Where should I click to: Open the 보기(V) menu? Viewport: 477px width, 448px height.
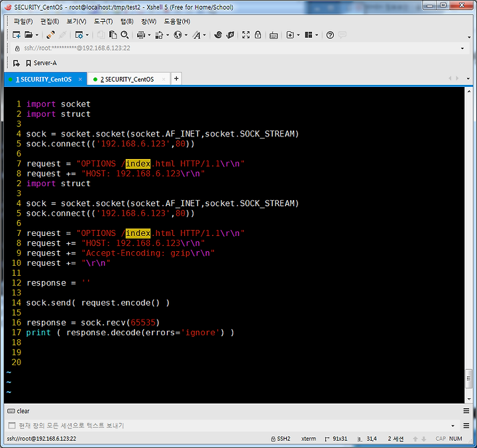pos(76,21)
